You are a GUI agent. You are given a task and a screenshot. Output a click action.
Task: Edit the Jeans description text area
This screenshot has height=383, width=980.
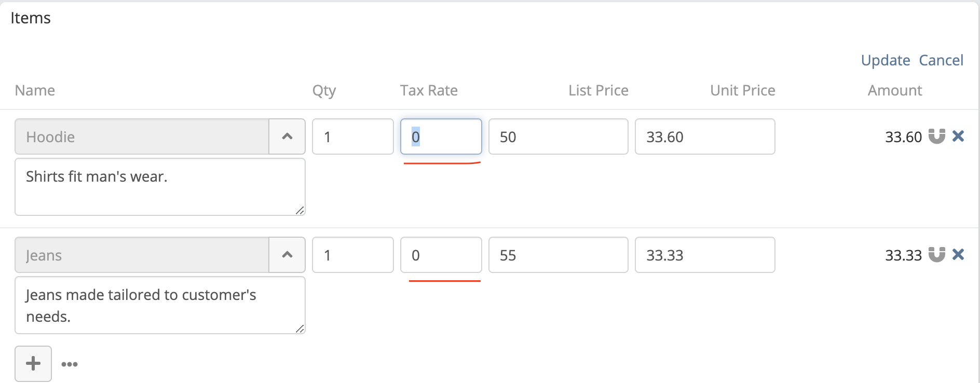[x=160, y=305]
